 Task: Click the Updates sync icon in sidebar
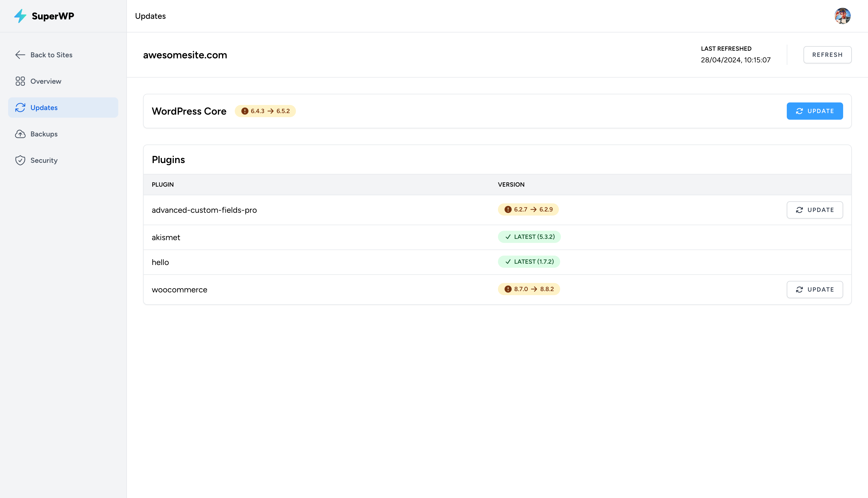pyautogui.click(x=20, y=108)
